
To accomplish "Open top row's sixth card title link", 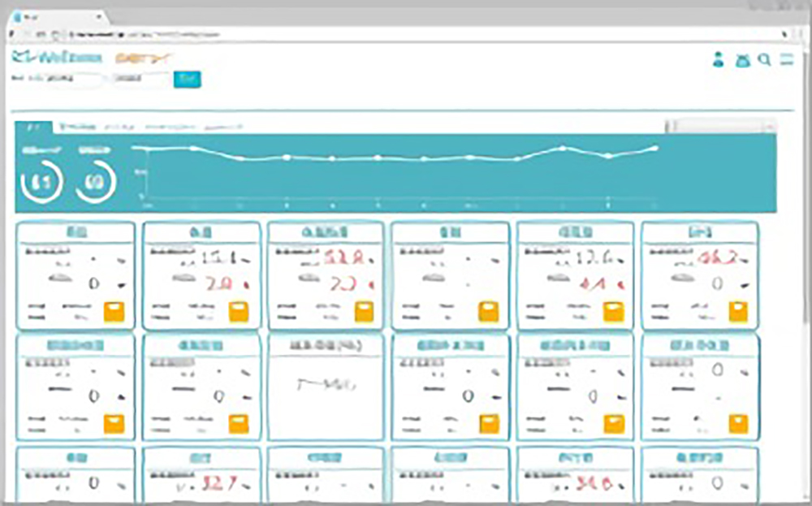I will (700, 232).
